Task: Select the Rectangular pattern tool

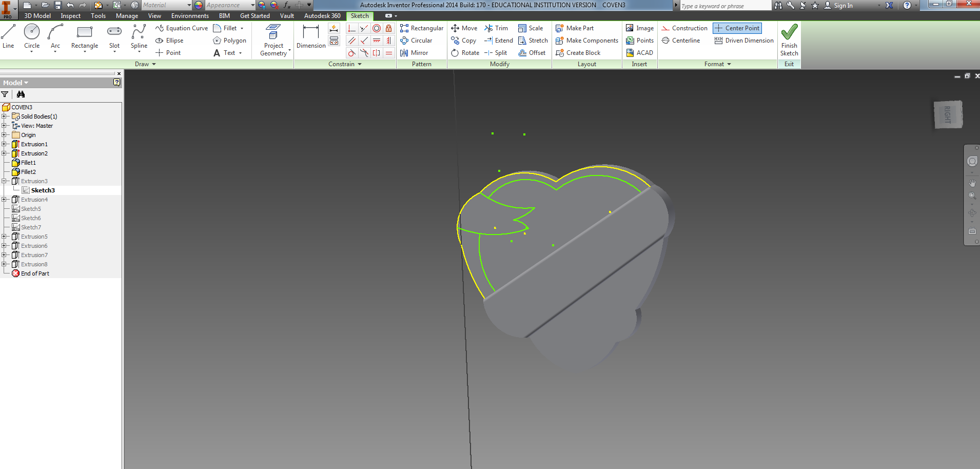Action: (422, 28)
